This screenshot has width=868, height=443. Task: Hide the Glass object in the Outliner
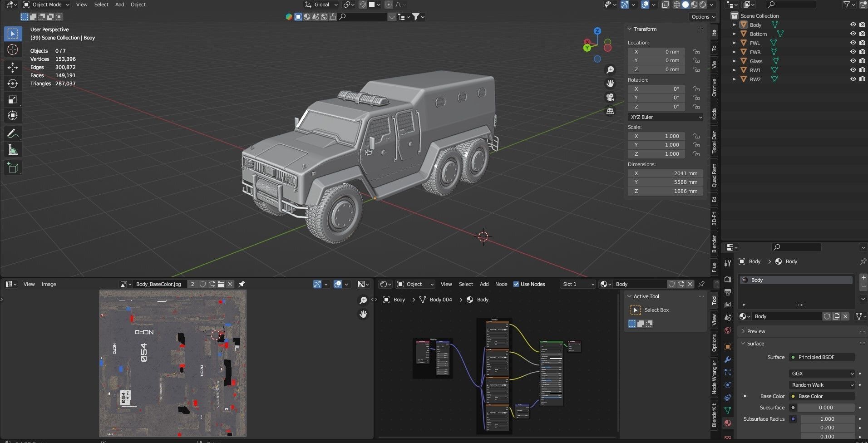point(853,61)
